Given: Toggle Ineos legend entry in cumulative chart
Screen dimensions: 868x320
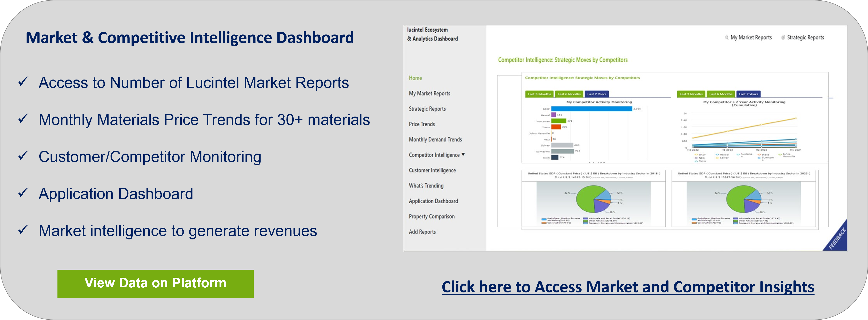Looking at the screenshot, I should [x=763, y=155].
